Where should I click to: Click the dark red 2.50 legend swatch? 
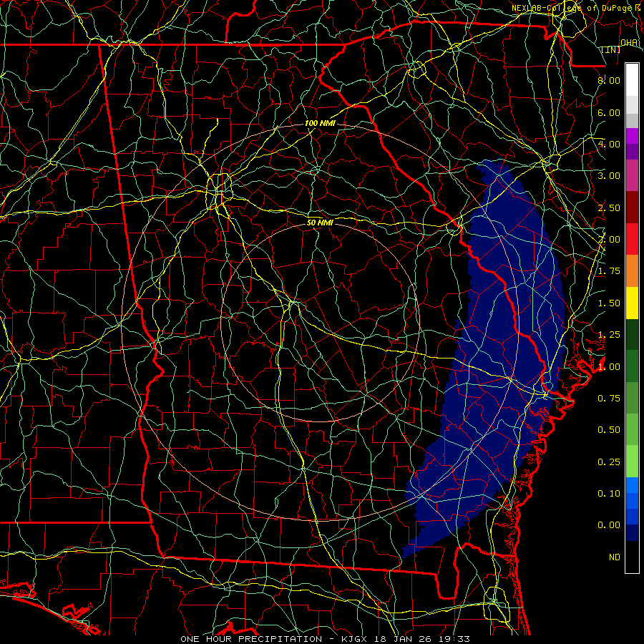[632, 208]
